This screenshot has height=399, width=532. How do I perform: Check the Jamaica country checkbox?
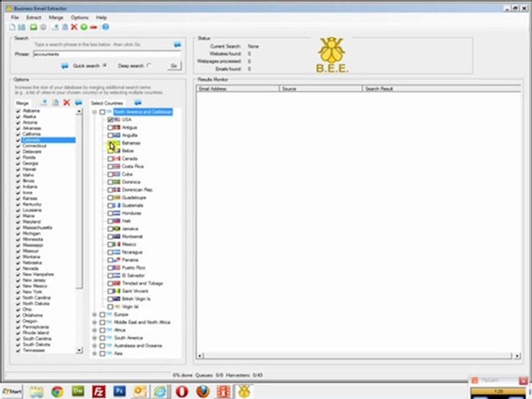110,229
